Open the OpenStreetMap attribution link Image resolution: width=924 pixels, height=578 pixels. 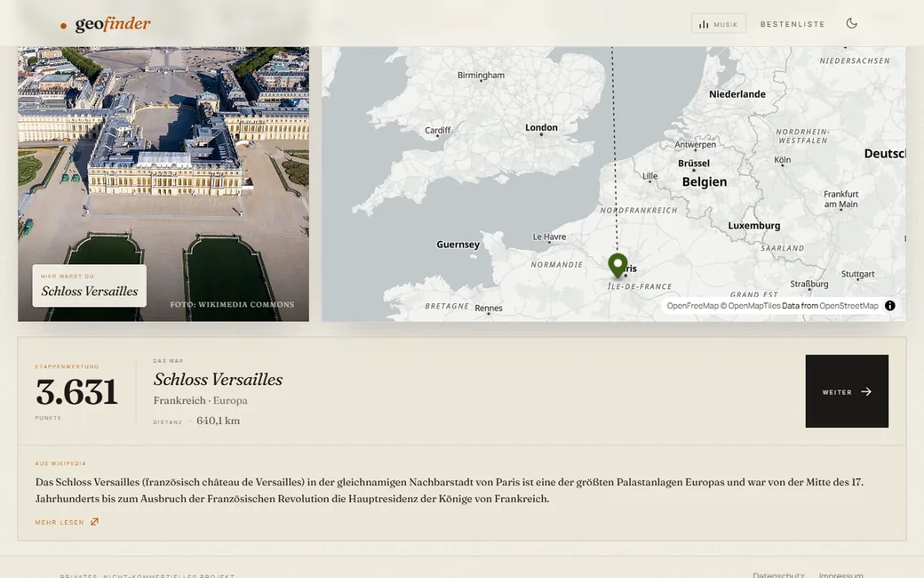(x=848, y=306)
